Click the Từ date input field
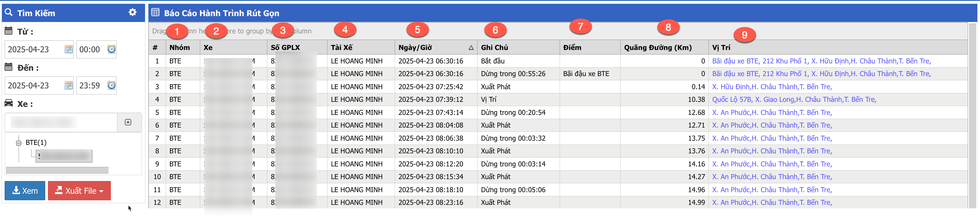The image size is (980, 216). click(x=35, y=50)
